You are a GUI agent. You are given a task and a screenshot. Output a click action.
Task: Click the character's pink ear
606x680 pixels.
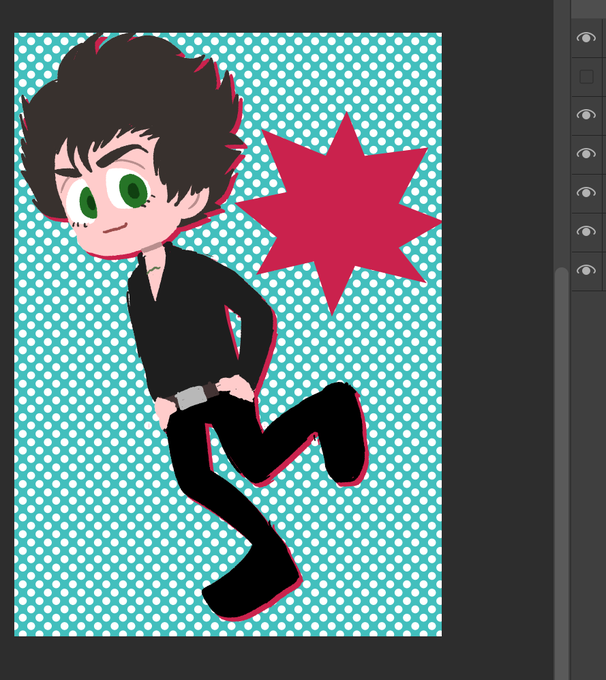click(195, 204)
